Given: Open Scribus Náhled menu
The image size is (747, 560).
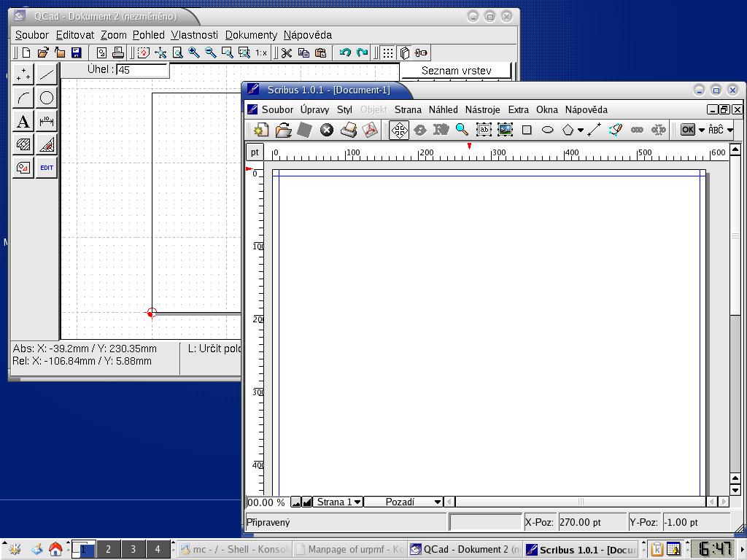Looking at the screenshot, I should [x=443, y=109].
